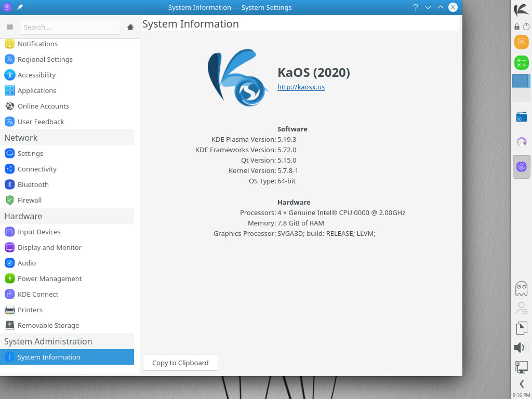532x399 pixels.
Task: Launch the green calculator app
Action: click(522, 63)
